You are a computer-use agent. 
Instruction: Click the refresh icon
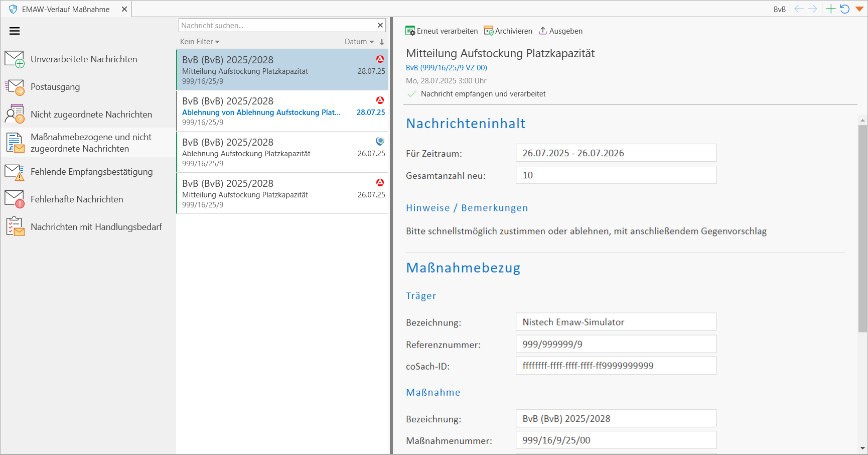tap(845, 9)
